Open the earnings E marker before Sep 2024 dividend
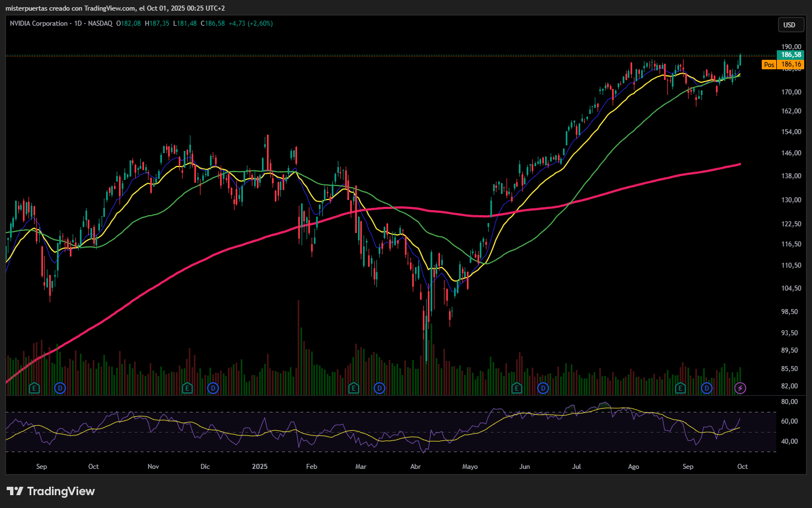812x508 pixels. (x=35, y=388)
